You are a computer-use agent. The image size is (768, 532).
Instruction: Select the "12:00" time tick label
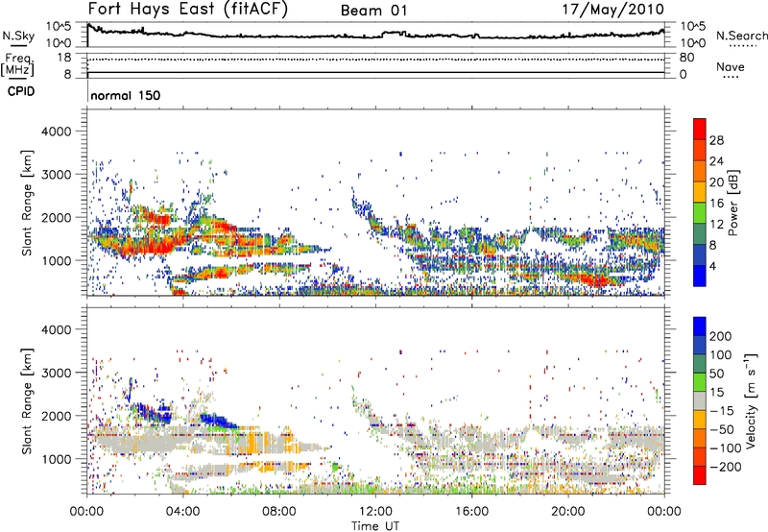pyautogui.click(x=375, y=512)
